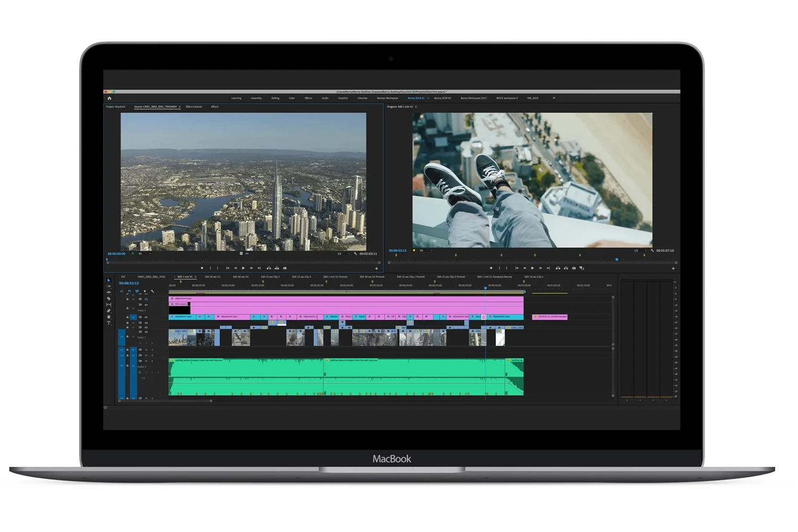
Task: Open Edit 15 sec Clip 1 sequence tab
Action: point(270,277)
